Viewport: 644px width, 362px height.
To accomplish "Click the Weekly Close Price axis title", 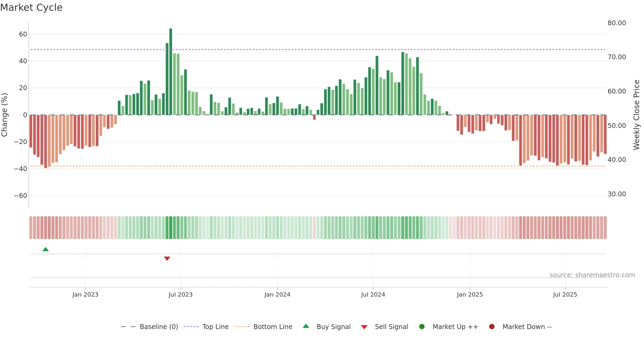I will pos(636,115).
